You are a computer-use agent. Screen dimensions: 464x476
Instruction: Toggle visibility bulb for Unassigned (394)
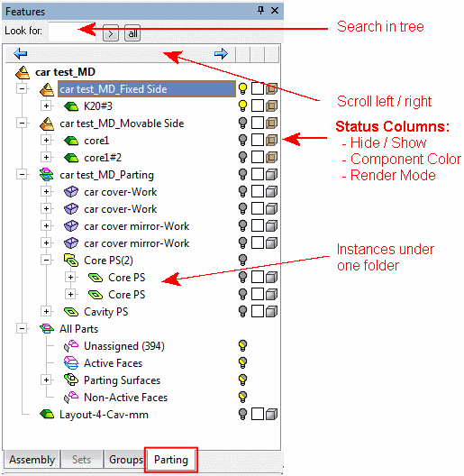[x=242, y=346]
